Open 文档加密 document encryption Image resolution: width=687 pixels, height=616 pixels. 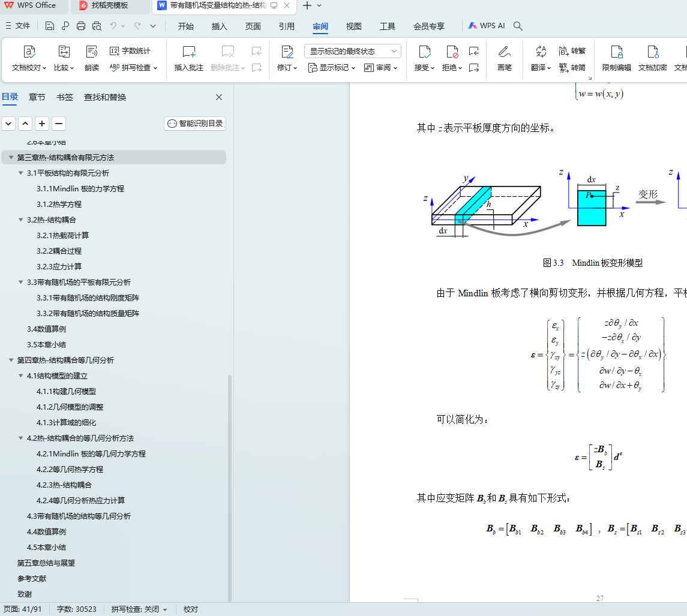(652, 58)
